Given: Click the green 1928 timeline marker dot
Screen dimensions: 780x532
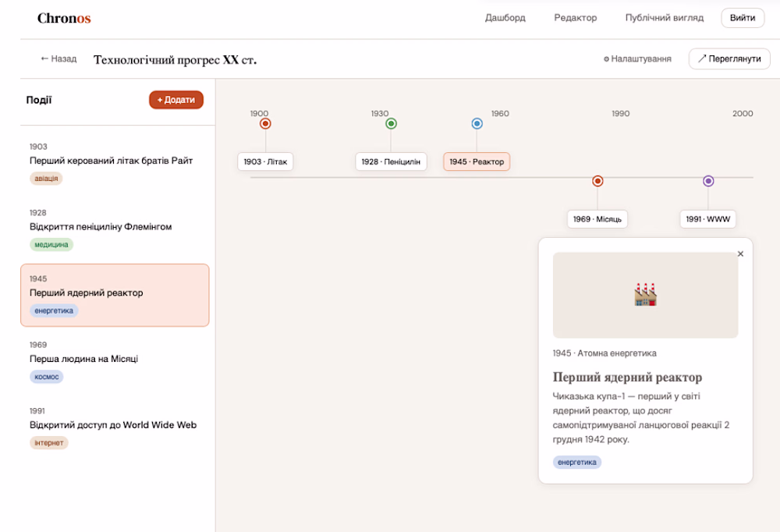Looking at the screenshot, I should [391, 123].
